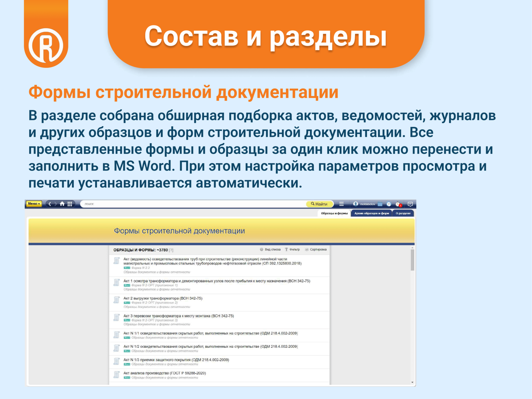This screenshot has width=532, height=399.
Task: Click the Найти search button
Action: pos(320,204)
